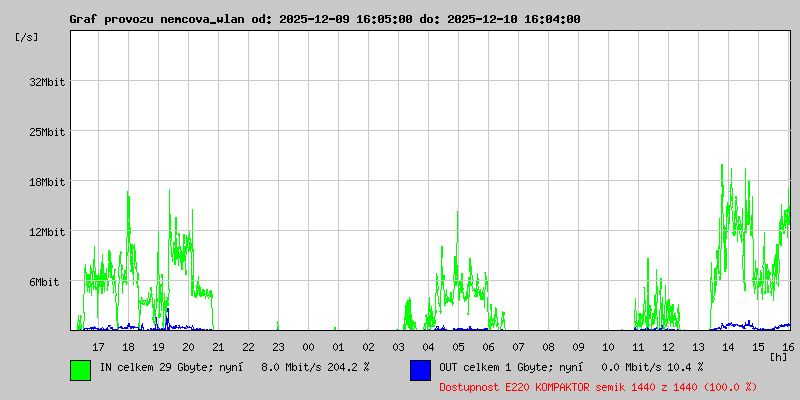
Task: Click the hour label 05 on x-axis
Action: [458, 347]
